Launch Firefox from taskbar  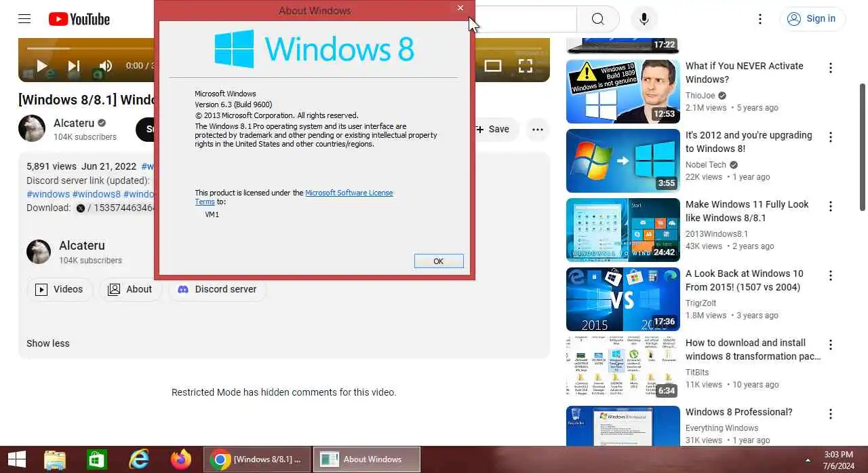click(x=181, y=459)
